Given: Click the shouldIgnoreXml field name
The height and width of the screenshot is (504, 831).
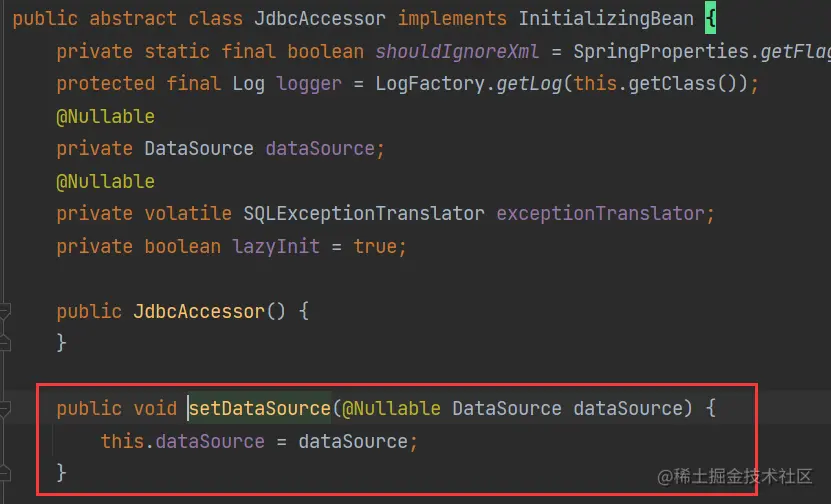Looking at the screenshot, I should pos(457,51).
